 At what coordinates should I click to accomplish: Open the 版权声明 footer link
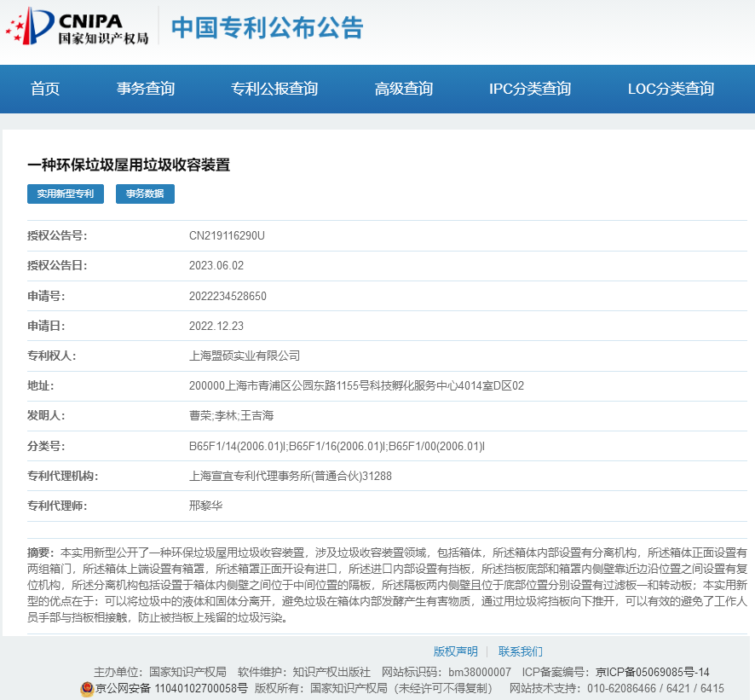455,651
